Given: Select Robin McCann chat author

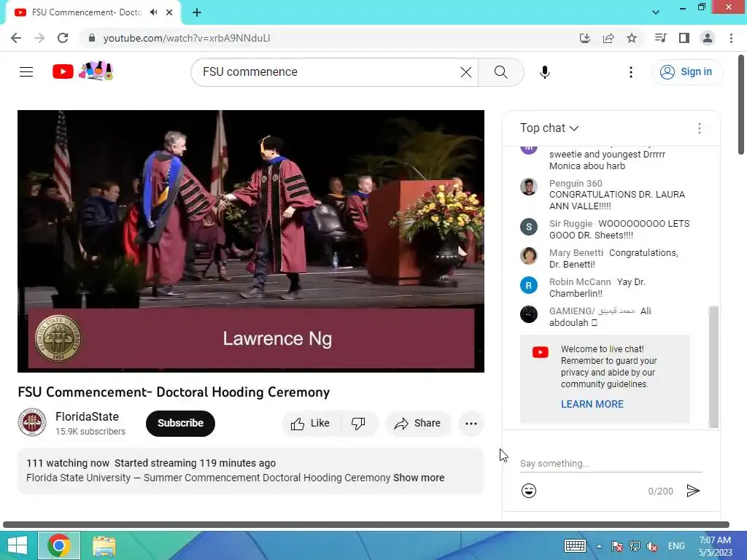Looking at the screenshot, I should [580, 282].
